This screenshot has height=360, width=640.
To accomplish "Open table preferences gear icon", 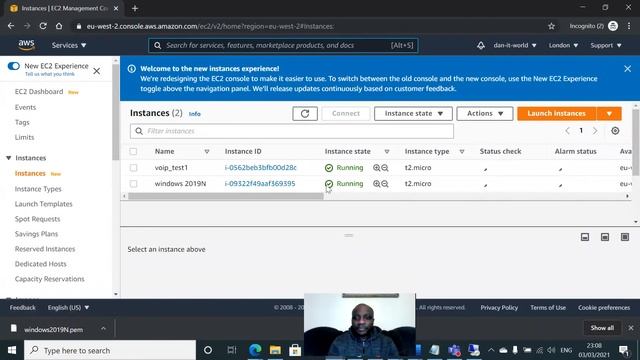I will tap(615, 131).
